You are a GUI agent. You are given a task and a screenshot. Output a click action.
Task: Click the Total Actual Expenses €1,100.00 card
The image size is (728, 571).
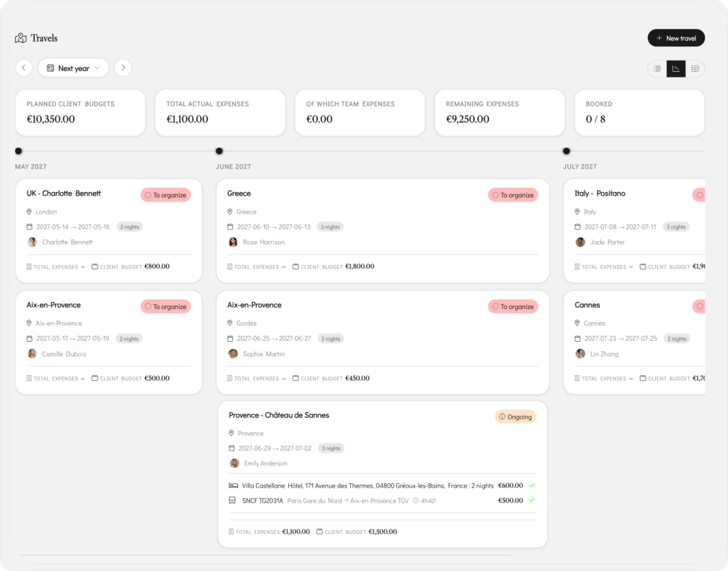[220, 113]
